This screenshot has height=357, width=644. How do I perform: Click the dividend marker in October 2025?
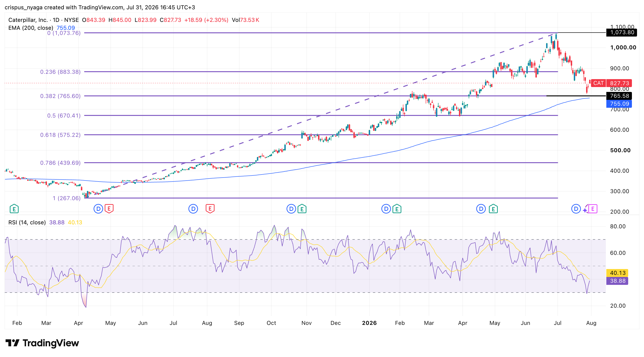[x=291, y=209]
